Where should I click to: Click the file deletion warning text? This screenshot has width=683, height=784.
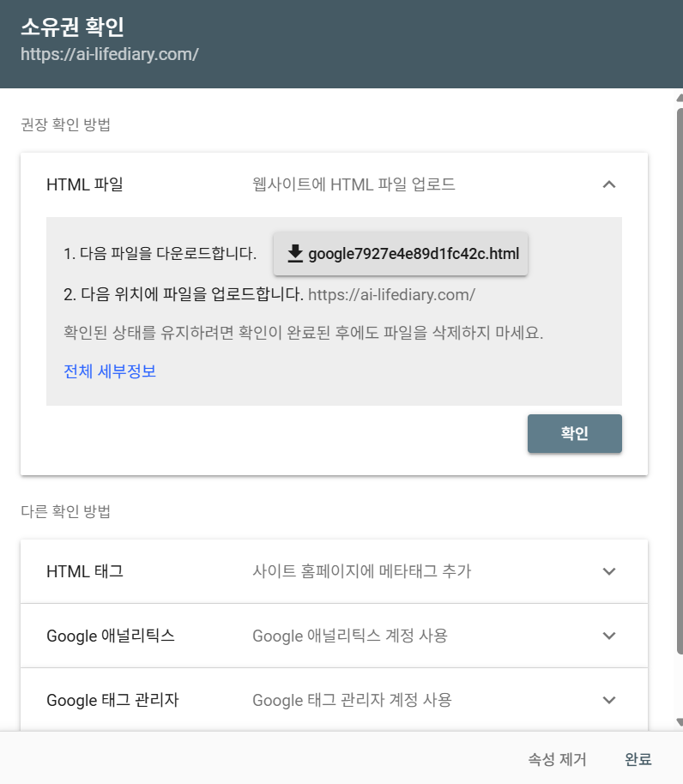(304, 333)
